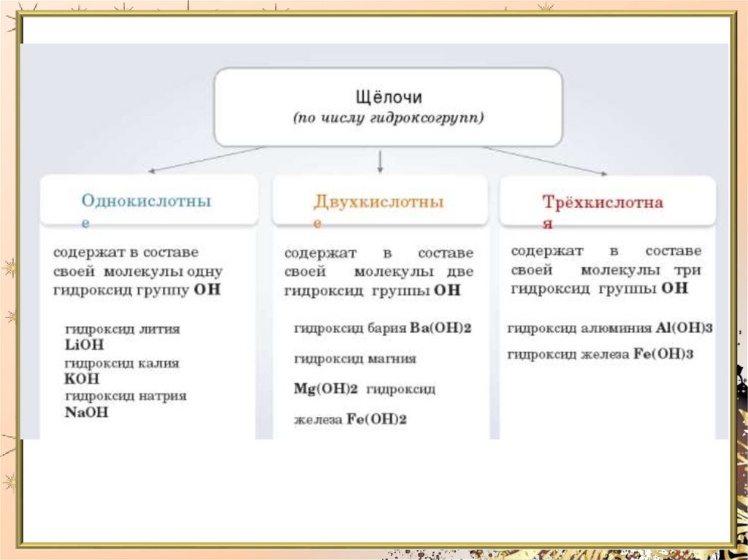Click "гидроксид лития" label
Screen dimensions: 748x560
pyautogui.click(x=123, y=329)
